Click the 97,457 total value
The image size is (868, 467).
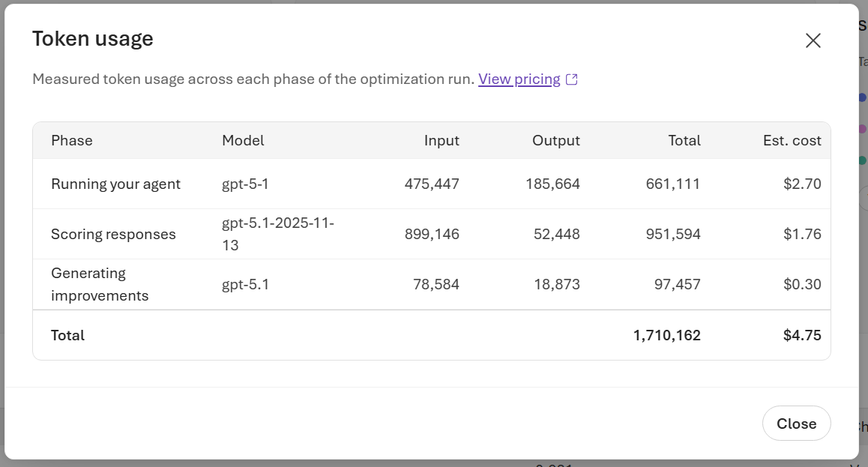(677, 284)
